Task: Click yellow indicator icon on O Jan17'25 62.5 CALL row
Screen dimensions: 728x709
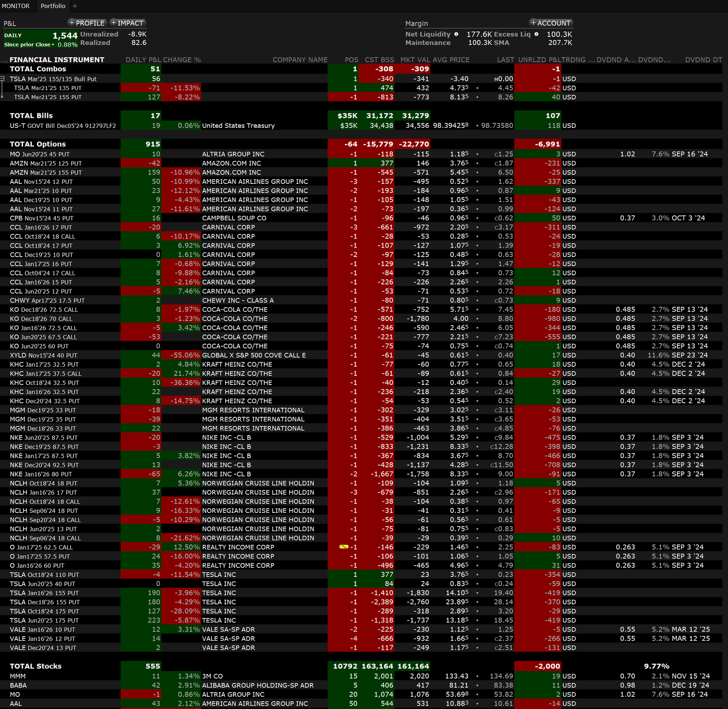Action: tap(344, 547)
